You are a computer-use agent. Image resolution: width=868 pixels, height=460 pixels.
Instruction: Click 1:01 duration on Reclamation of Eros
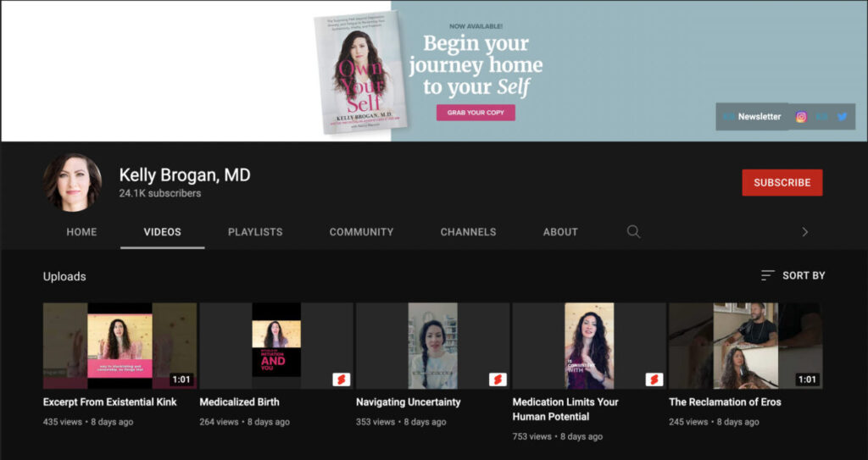pyautogui.click(x=807, y=380)
